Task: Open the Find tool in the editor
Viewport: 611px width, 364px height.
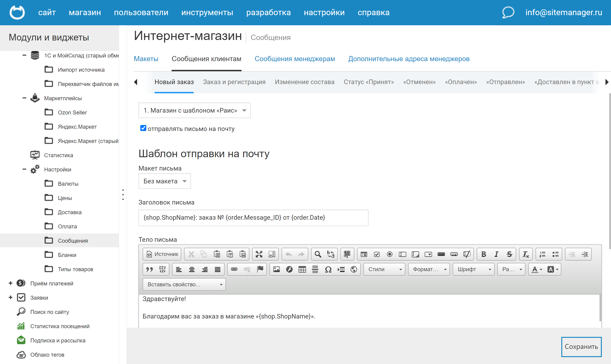Action: point(318,254)
